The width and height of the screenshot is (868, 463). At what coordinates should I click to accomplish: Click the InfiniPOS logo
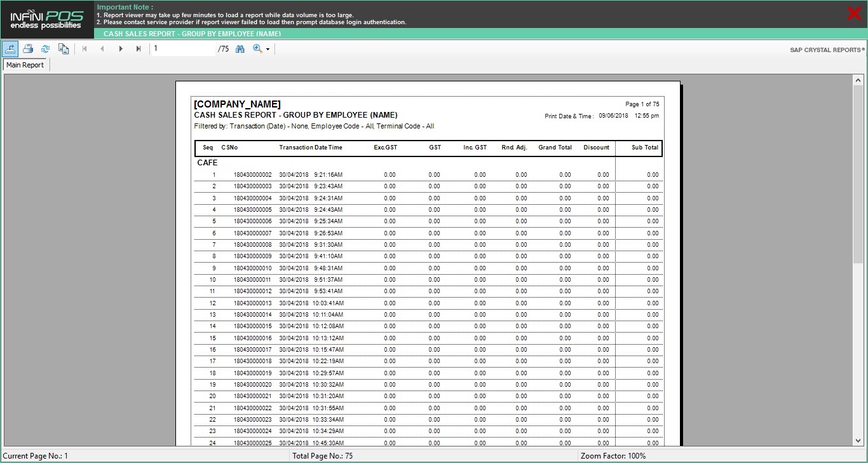[x=46, y=19]
